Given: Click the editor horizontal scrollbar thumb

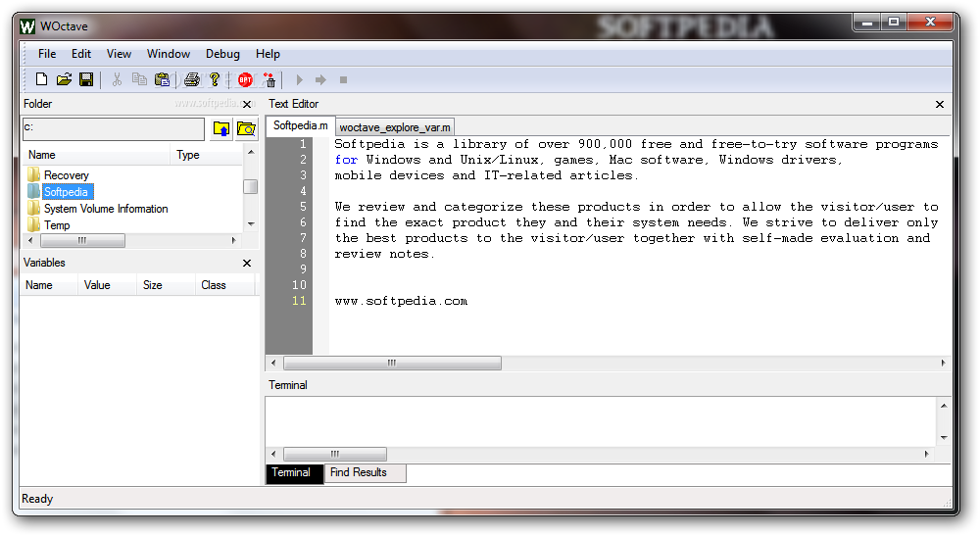Looking at the screenshot, I should click(x=393, y=363).
